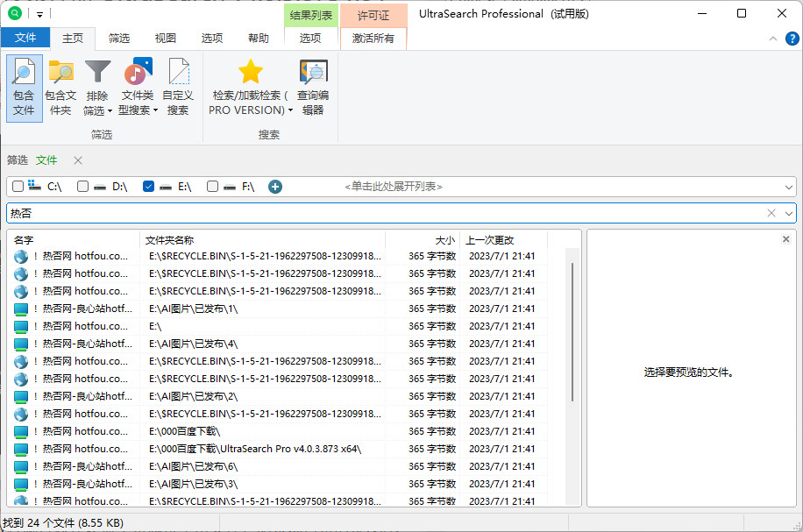Click the file icon in the E:\AI图片\已发布\1\ row
This screenshot has width=803, height=532.
[21, 309]
